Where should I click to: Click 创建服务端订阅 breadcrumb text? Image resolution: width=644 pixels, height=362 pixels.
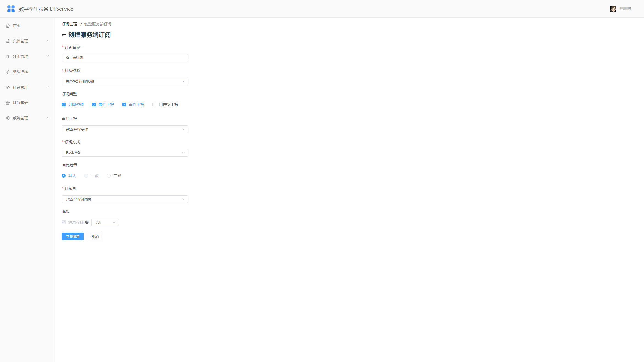coord(98,24)
